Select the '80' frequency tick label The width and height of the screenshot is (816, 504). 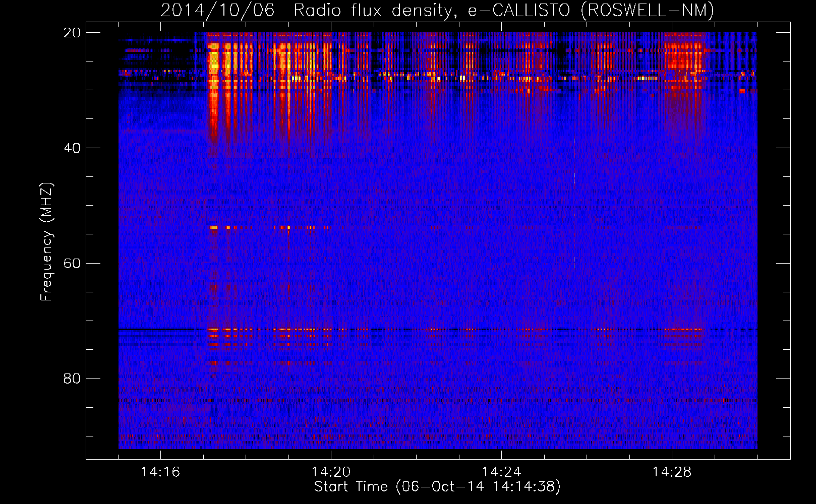pos(72,379)
